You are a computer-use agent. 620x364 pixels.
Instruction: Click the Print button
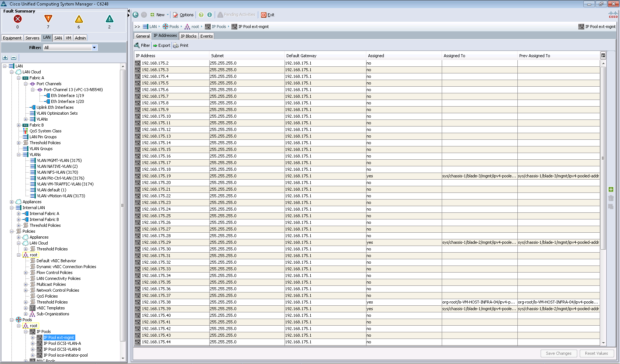coord(181,45)
